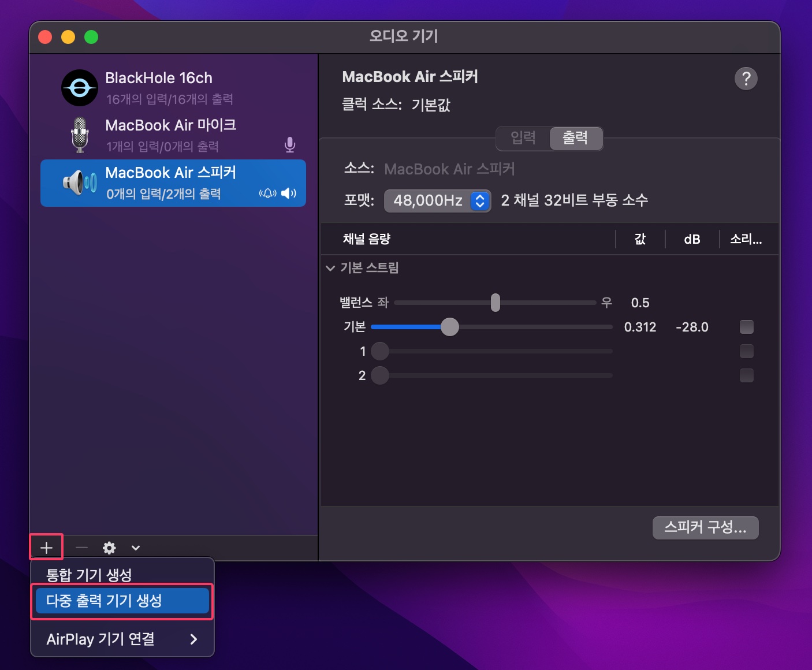Click the 0.312 volume value

(640, 327)
